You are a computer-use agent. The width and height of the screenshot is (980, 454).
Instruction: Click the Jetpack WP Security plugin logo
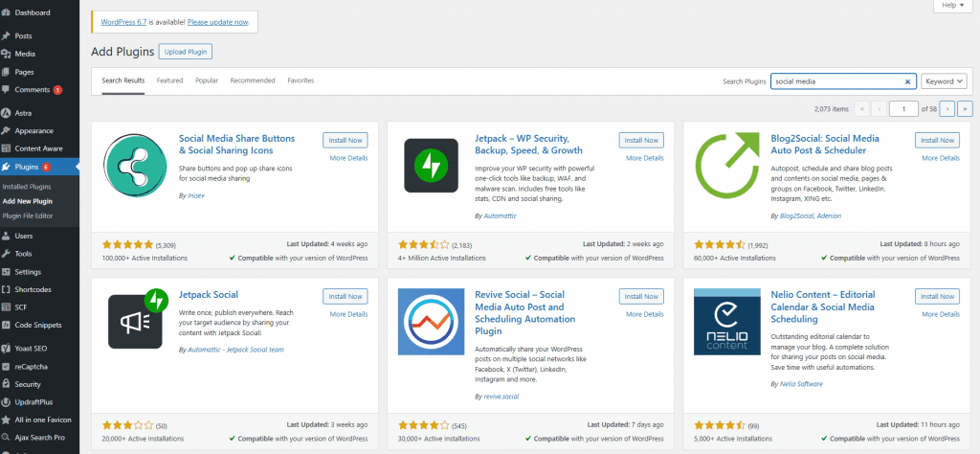pos(431,165)
